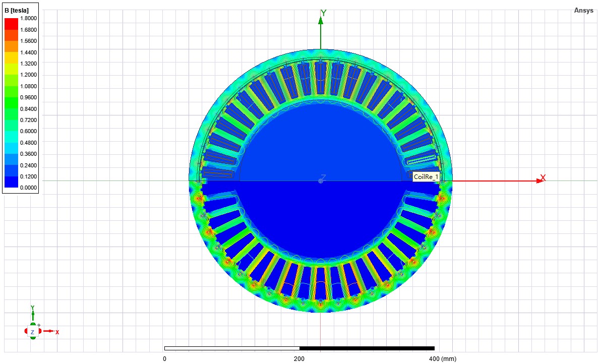Viewport: 599px width, 364px height.
Task: Select the red X axis label at right
Action: coord(543,178)
